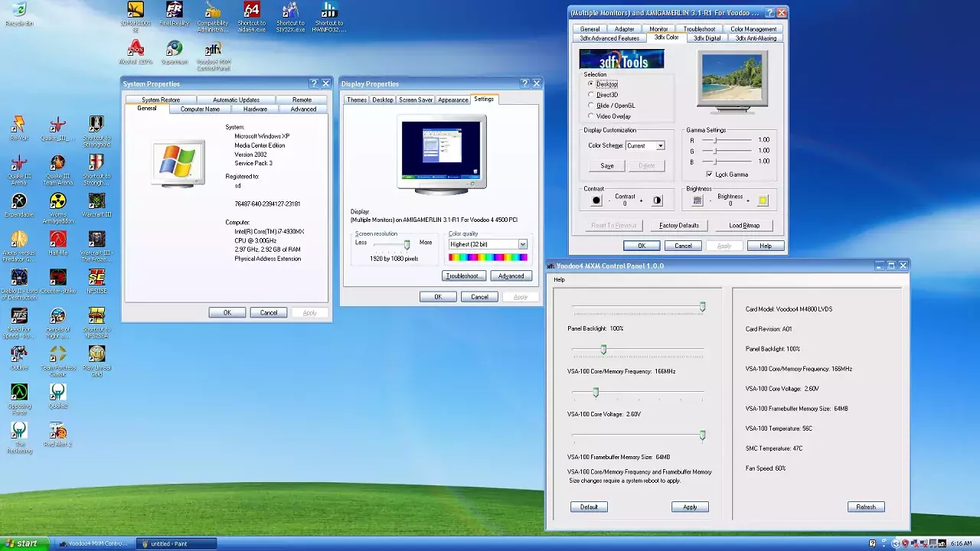
Task: Open the Screen Saver tab in Display Properties
Action: click(416, 99)
